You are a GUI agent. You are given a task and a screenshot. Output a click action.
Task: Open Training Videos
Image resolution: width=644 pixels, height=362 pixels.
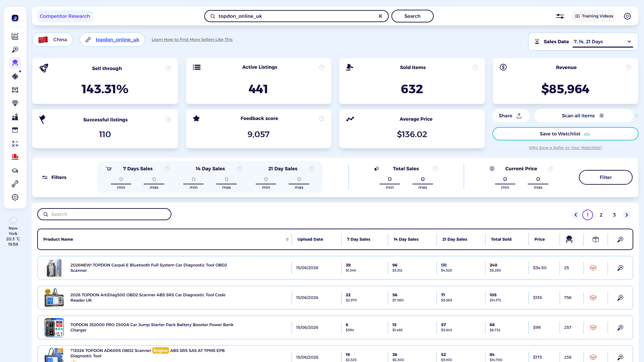click(594, 16)
